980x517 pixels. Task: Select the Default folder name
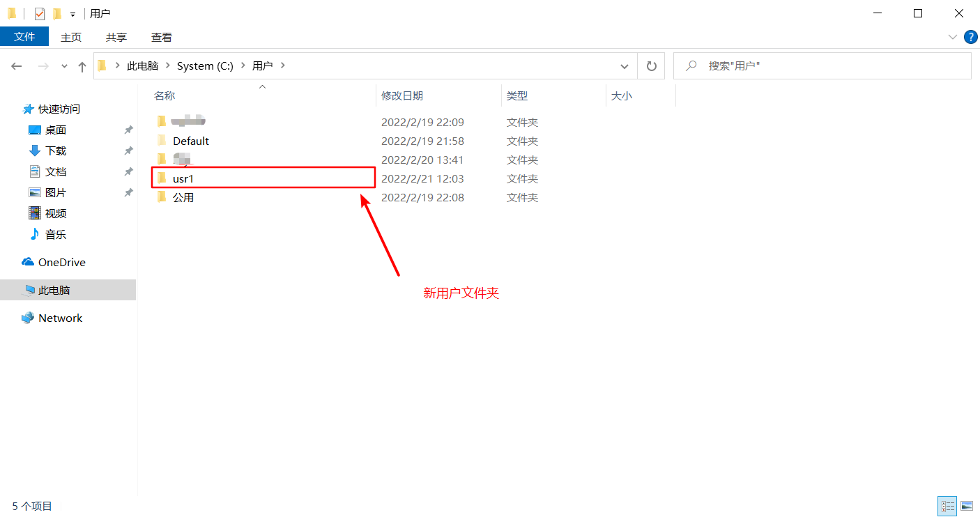coord(191,141)
